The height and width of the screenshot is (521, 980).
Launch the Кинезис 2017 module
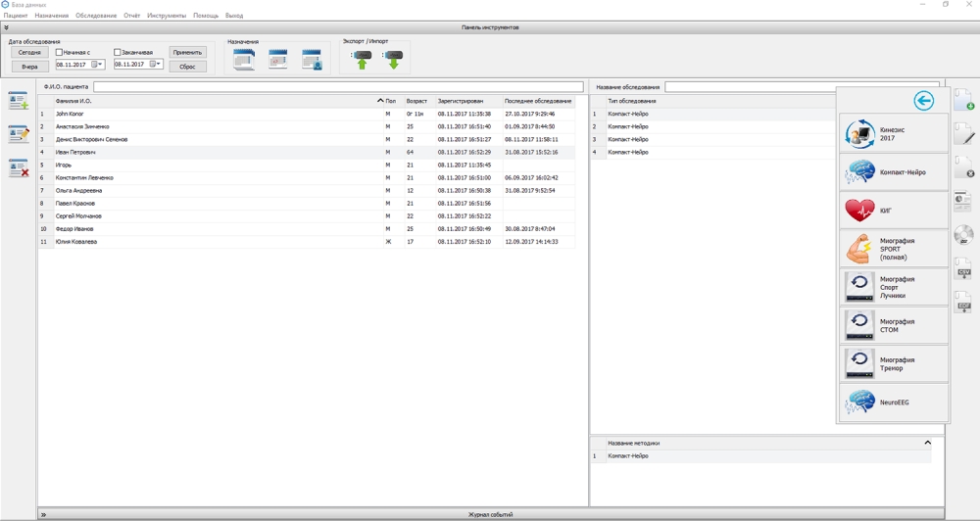893,133
